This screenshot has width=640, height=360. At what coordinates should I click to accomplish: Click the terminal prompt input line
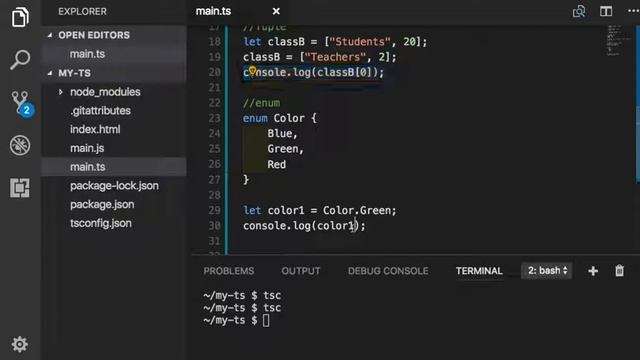pos(236,320)
